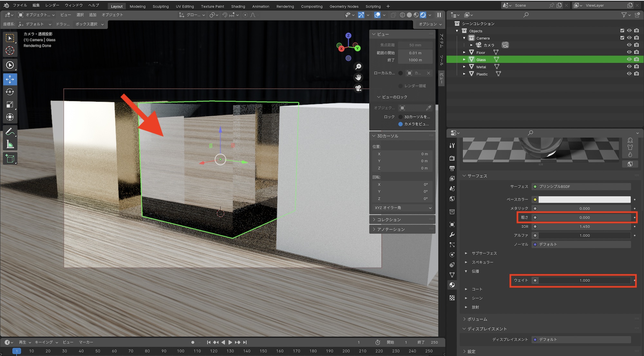Hide the Metal object in viewport

[629, 67]
